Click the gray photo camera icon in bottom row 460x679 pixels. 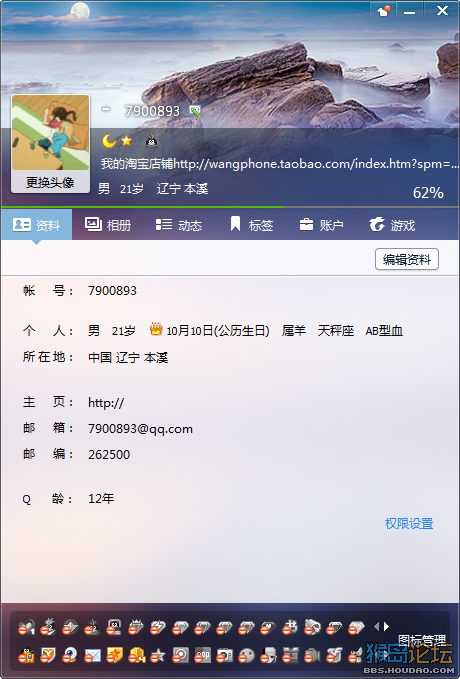tap(224, 655)
